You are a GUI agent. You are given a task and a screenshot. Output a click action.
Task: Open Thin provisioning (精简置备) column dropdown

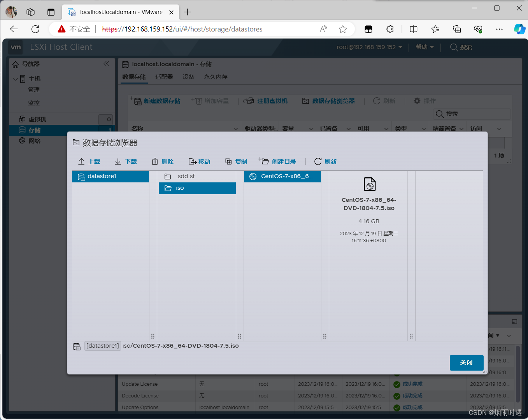click(461, 129)
